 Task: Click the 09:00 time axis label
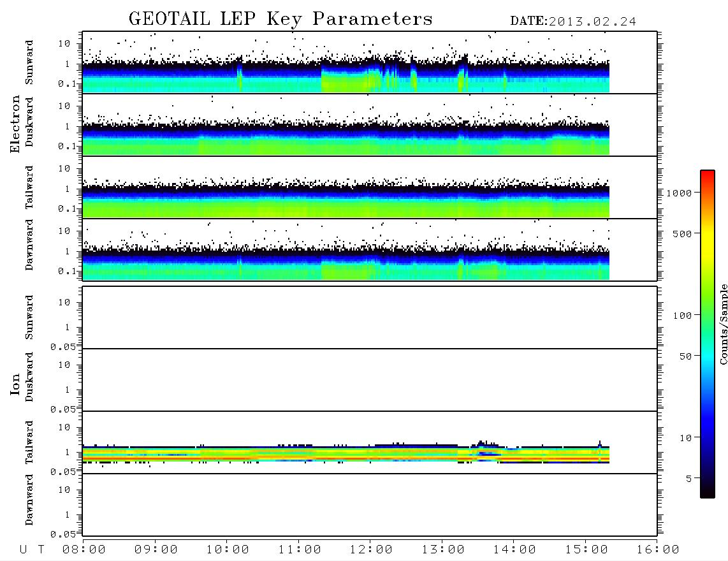click(156, 550)
